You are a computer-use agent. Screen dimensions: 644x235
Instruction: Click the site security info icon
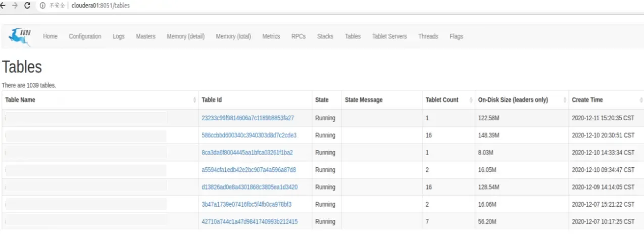(43, 6)
